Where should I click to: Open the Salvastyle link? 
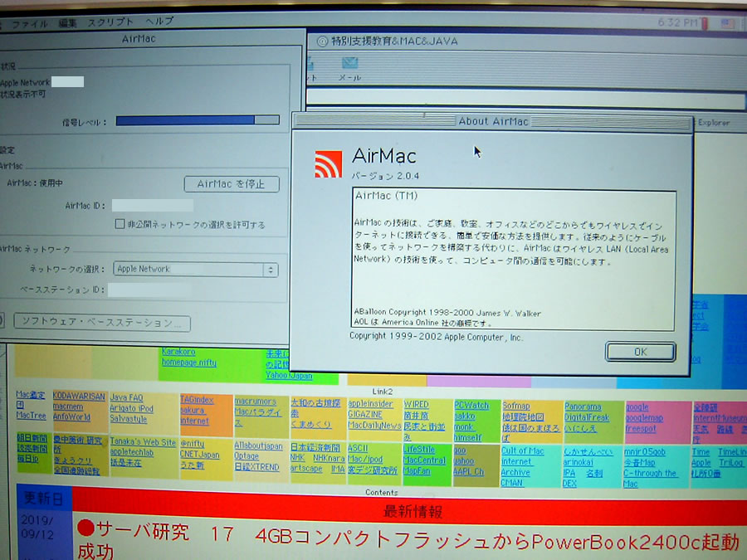[x=128, y=419]
